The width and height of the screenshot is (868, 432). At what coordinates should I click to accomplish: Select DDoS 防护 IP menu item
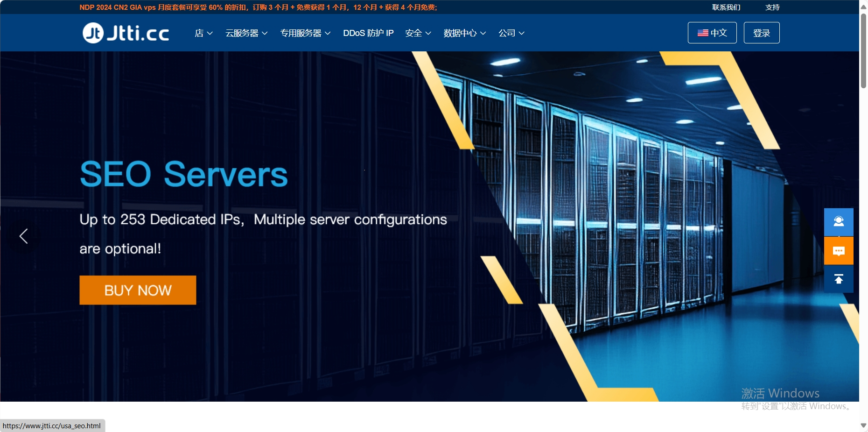coord(368,33)
